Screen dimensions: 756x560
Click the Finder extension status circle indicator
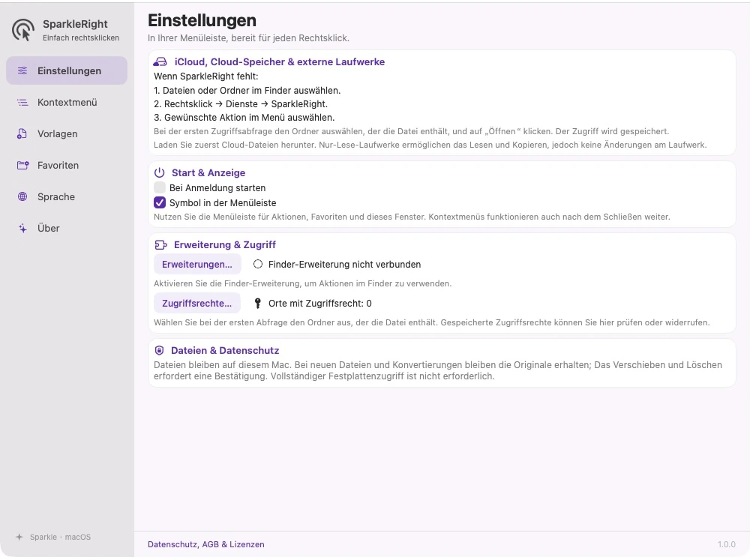click(258, 264)
